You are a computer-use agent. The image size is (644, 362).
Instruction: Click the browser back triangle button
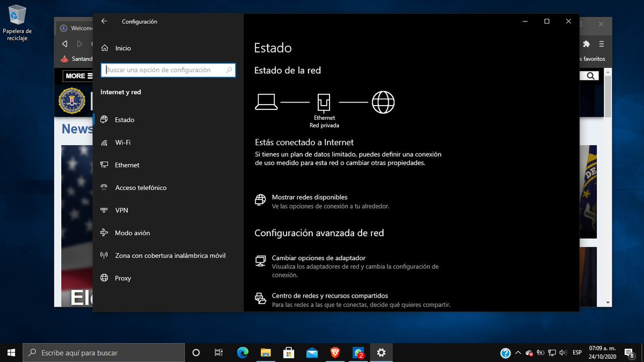point(64,43)
